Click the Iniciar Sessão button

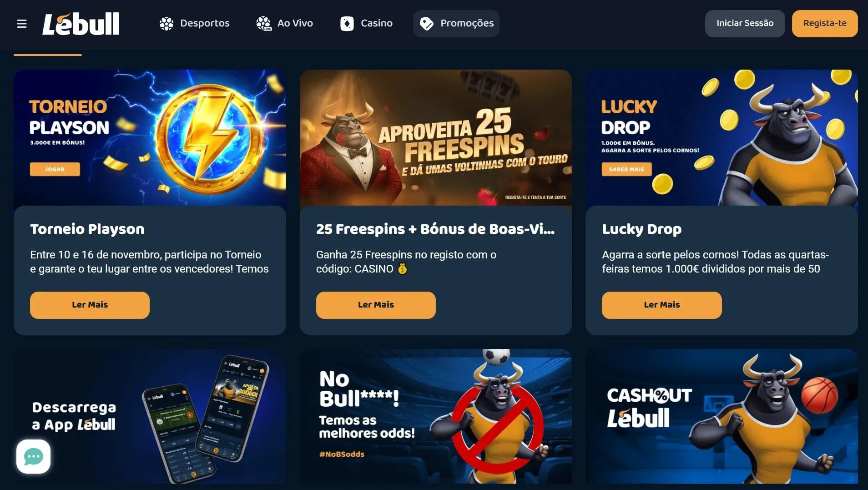[x=745, y=24]
